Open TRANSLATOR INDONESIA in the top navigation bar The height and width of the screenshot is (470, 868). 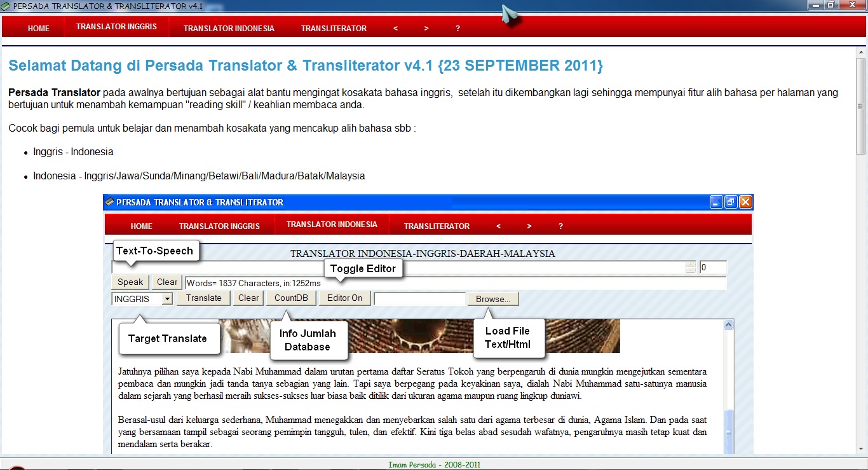(229, 29)
